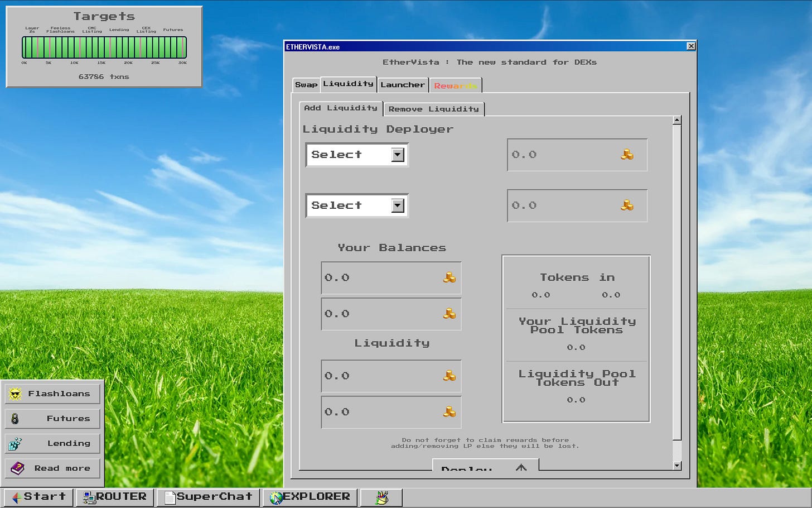Click the scrollbar down arrow in Liquidity panel
812x508 pixels.
(677, 466)
